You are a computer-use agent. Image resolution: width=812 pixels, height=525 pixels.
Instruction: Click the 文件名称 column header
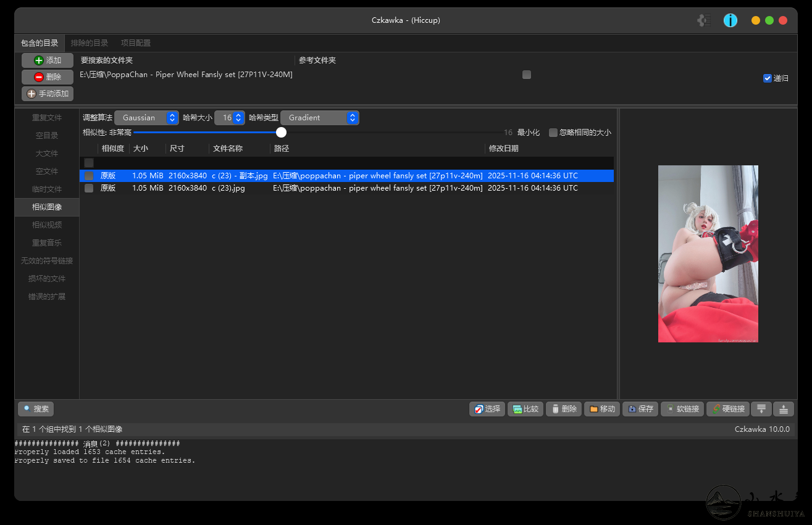tap(228, 149)
